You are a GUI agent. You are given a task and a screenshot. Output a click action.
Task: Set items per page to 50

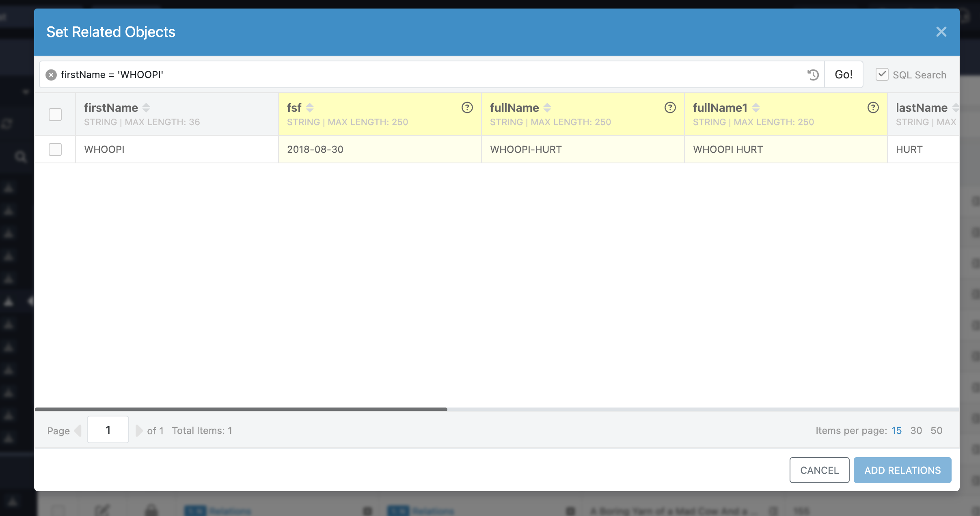click(936, 431)
